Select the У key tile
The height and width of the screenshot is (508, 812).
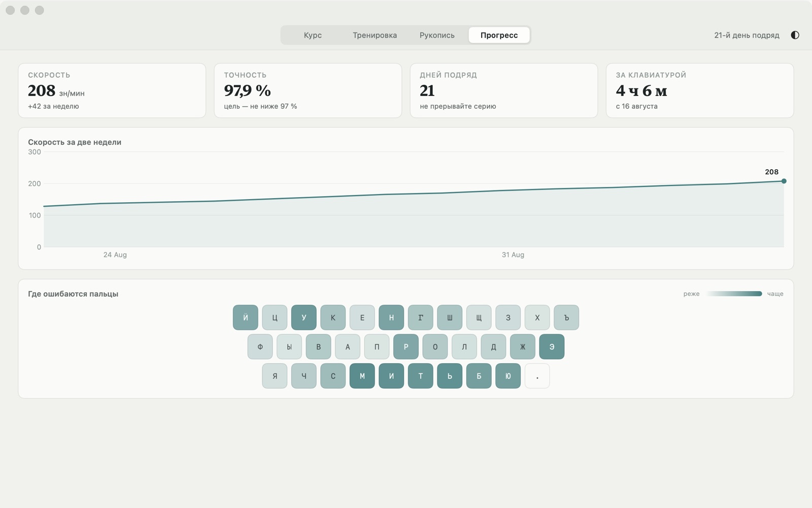pyautogui.click(x=304, y=317)
